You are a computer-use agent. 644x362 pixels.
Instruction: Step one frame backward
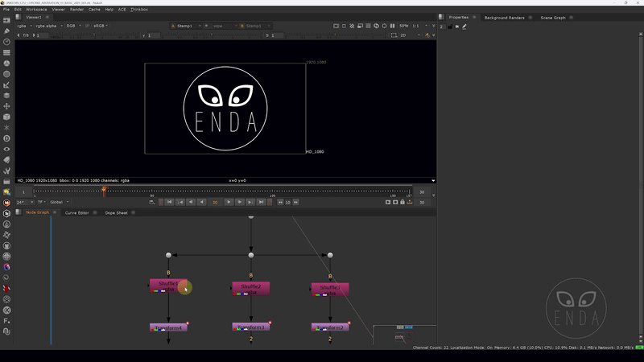tap(191, 202)
